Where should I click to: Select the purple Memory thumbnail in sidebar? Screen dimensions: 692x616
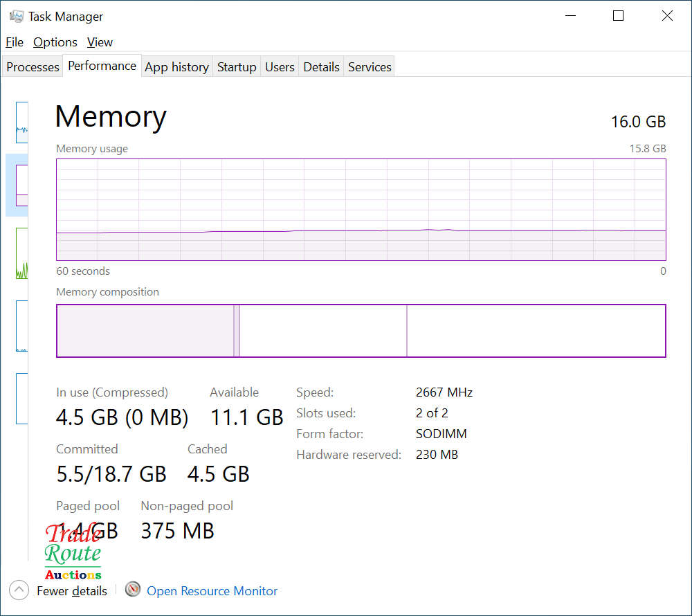click(21, 185)
